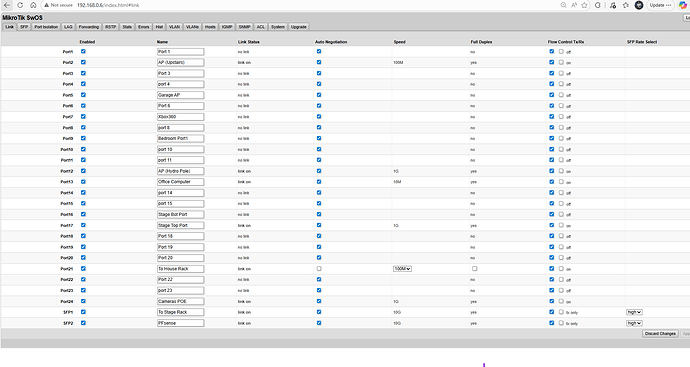Click the browser address bar URL
The height and width of the screenshot is (367, 690).
point(108,5)
